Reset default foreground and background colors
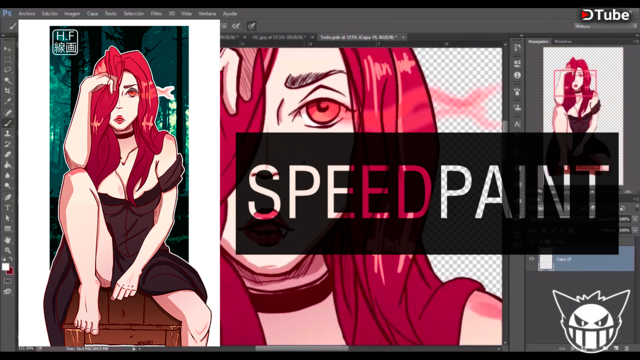The image size is (640, 360). 4,259
